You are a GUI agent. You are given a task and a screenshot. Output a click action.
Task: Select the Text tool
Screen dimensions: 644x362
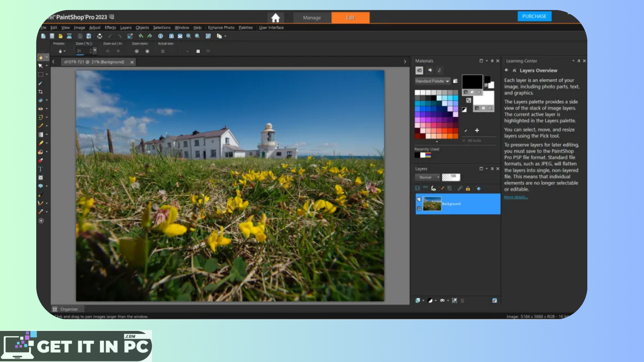tap(41, 169)
